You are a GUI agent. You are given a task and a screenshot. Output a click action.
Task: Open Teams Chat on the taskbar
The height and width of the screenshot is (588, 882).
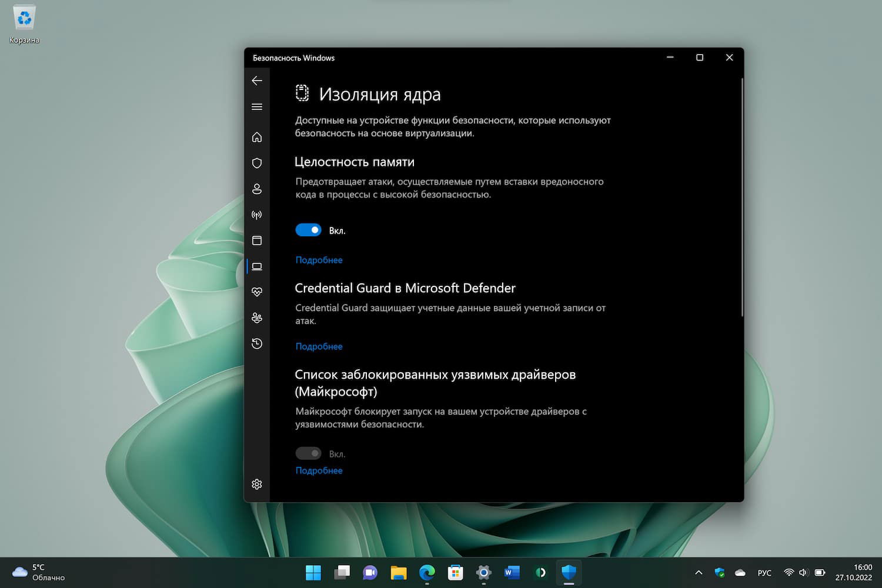click(370, 572)
